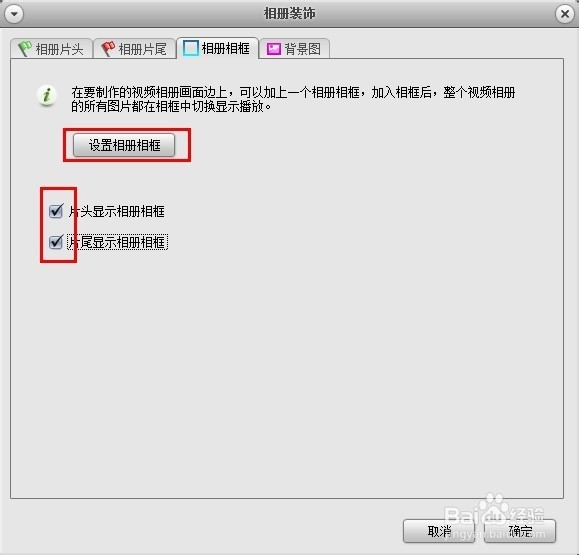Switch to the 相册片头 tab
579x555 pixels.
tap(52, 48)
